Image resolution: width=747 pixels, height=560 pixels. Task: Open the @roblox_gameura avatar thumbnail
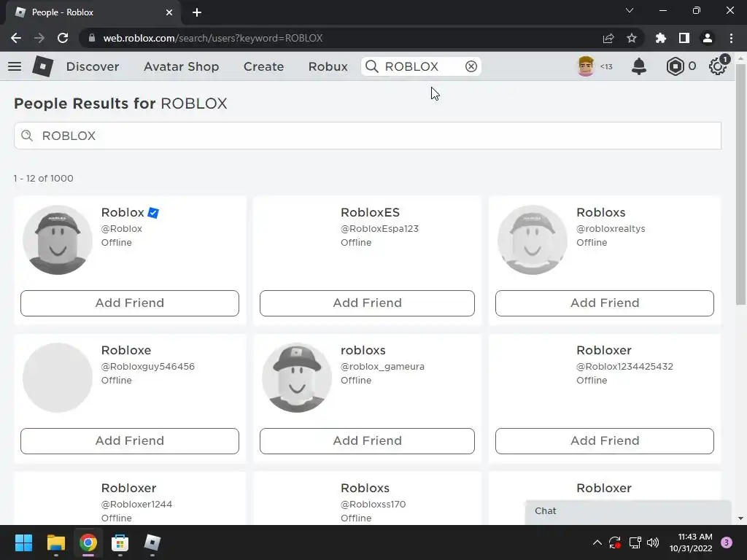click(x=297, y=377)
